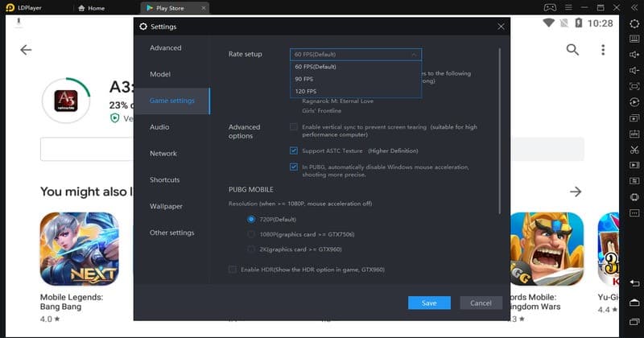Toggle Support ASTC Texture checkbox

tap(294, 150)
